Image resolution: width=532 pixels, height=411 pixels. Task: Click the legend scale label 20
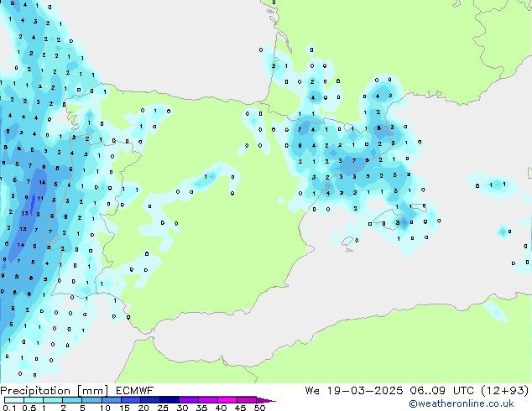click(x=143, y=408)
